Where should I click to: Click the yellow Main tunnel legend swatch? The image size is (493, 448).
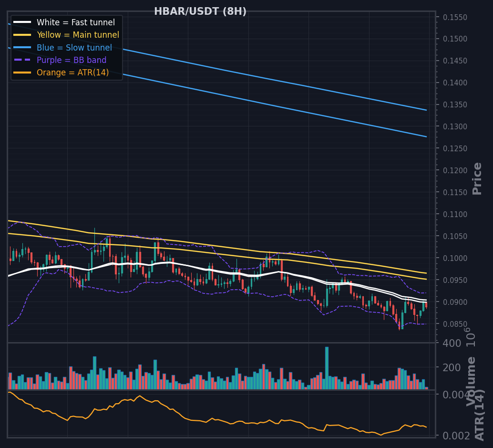(x=22, y=35)
